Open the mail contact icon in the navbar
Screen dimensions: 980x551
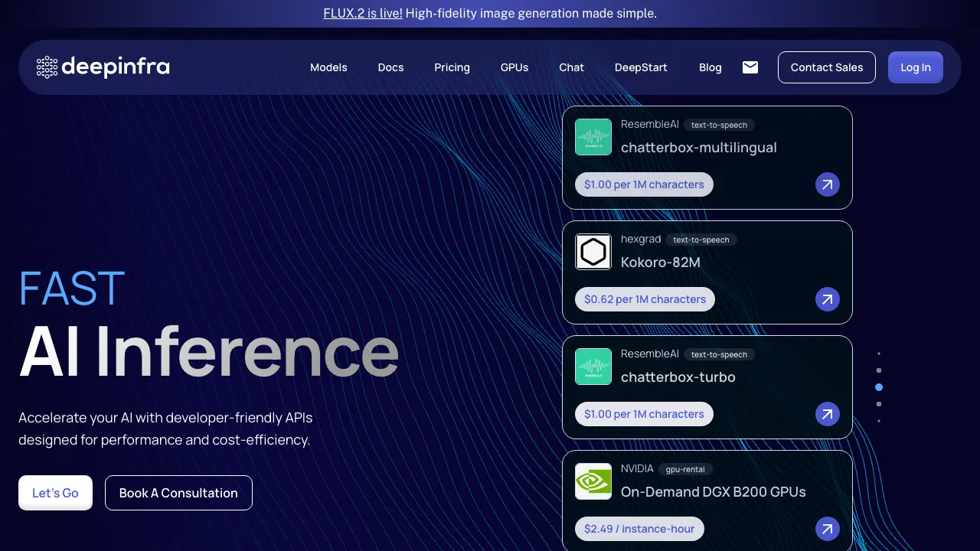[x=750, y=67]
